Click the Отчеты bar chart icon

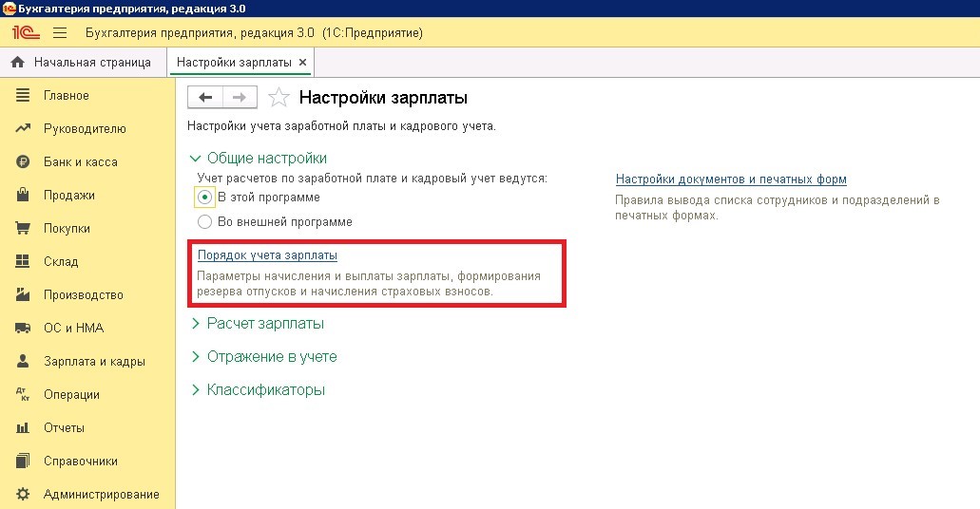click(x=23, y=427)
